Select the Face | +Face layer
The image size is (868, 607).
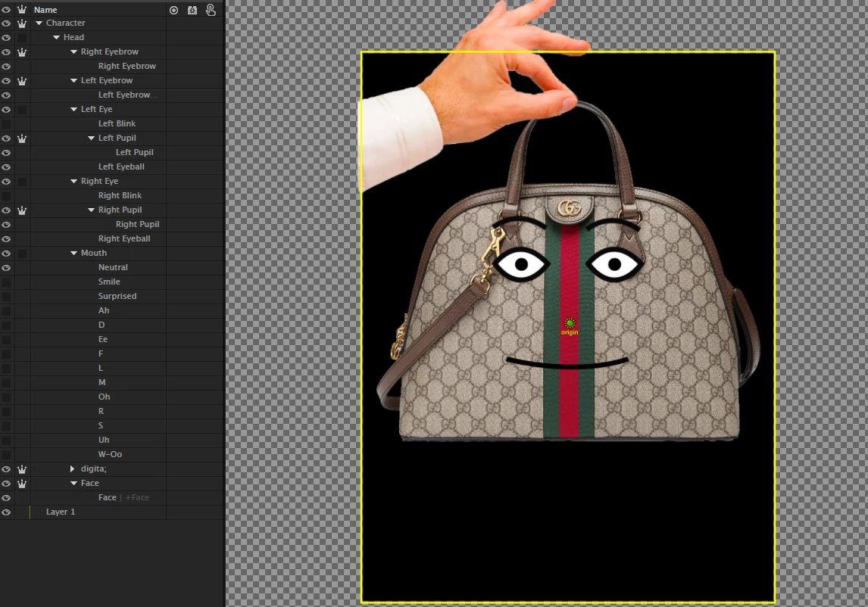(x=123, y=497)
